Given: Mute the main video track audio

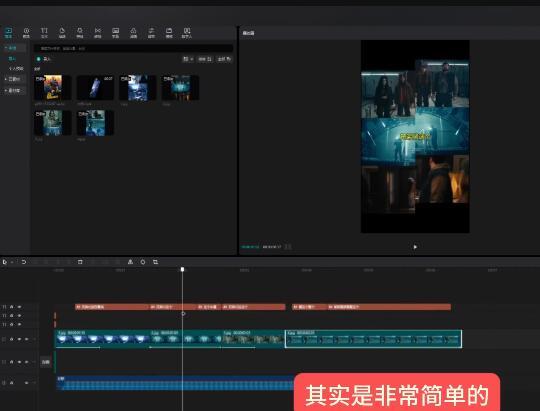Looking at the screenshot, I should coord(27,339).
